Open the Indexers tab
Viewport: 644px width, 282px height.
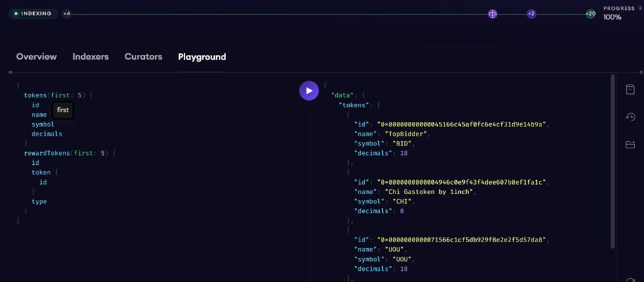click(91, 57)
